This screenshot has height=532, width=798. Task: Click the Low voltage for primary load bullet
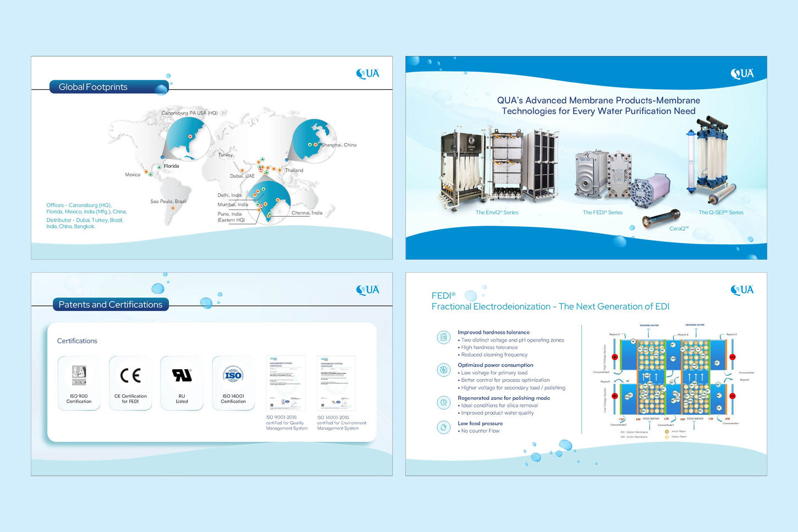tap(493, 373)
